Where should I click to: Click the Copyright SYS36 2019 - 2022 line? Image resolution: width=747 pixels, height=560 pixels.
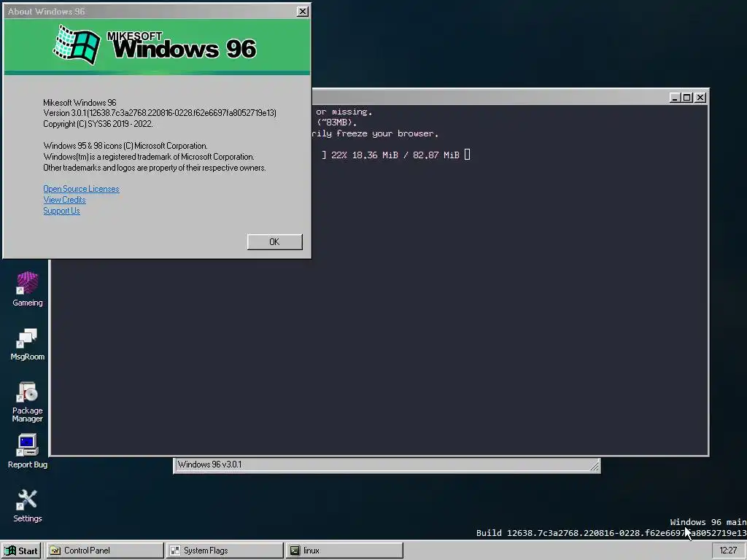(x=98, y=124)
